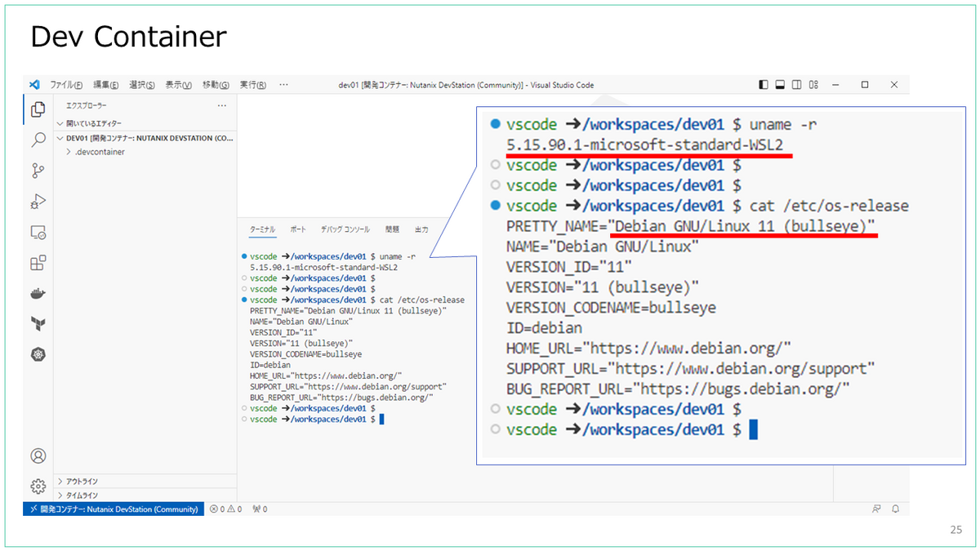Open the Extensions view

click(x=38, y=263)
